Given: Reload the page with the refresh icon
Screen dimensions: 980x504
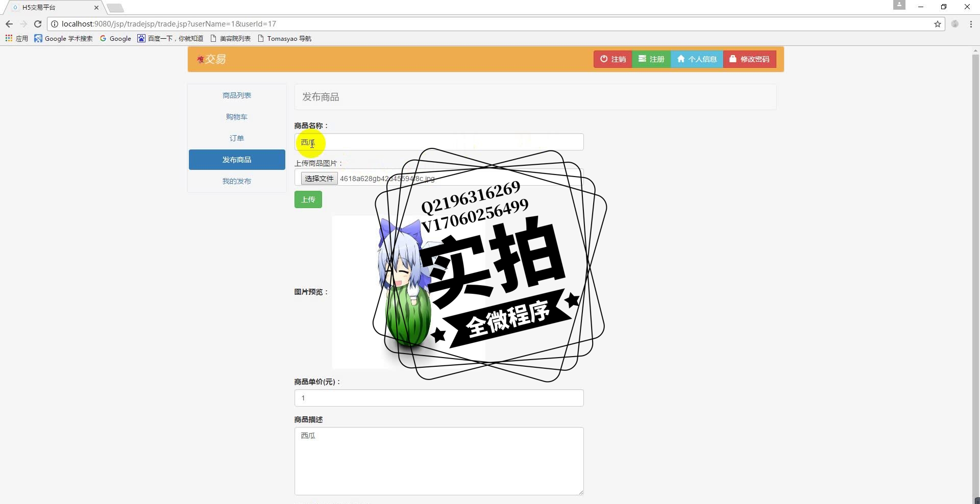Looking at the screenshot, I should click(x=38, y=24).
